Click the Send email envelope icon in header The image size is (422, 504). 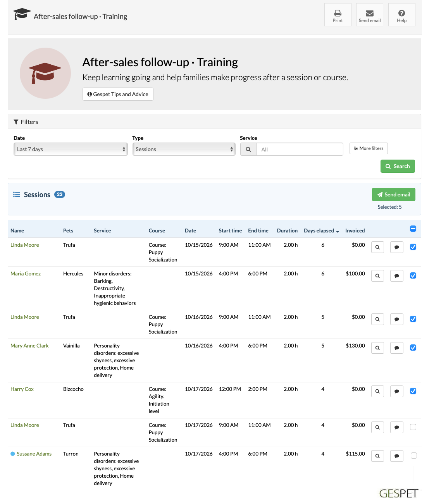(369, 15)
